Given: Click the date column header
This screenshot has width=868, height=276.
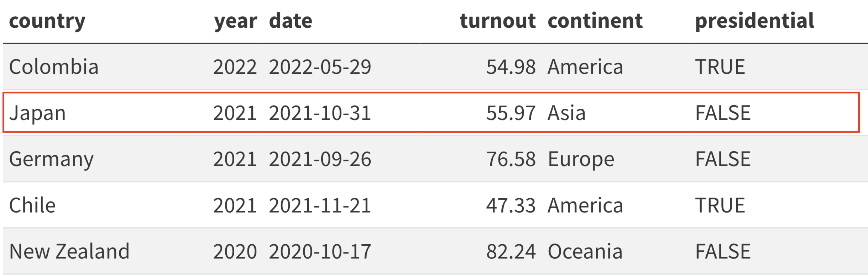Looking at the screenshot, I should click(x=291, y=21).
